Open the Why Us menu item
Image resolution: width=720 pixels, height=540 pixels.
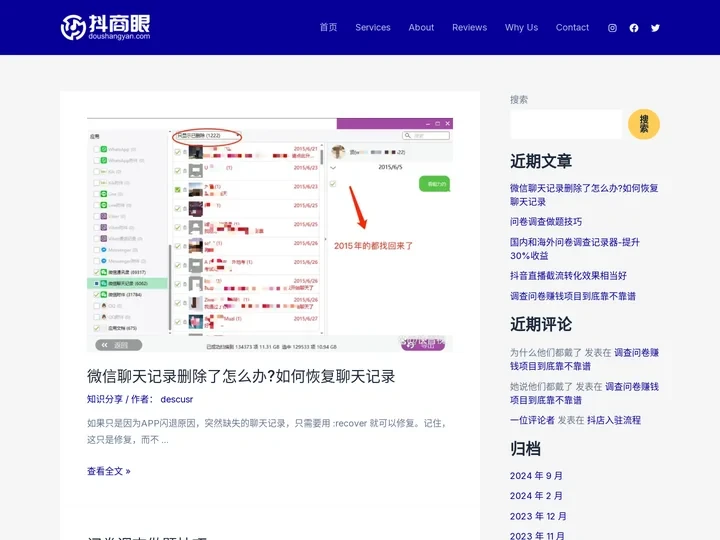[521, 28]
